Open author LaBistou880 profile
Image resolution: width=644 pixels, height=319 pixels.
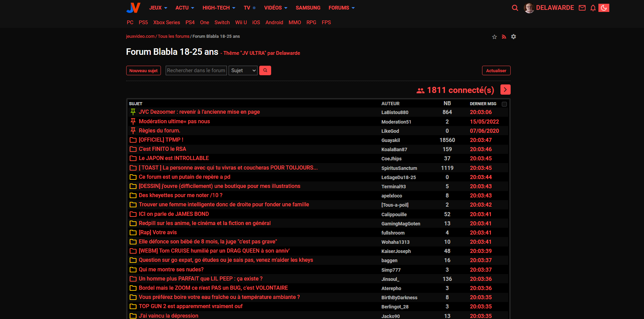click(x=395, y=112)
